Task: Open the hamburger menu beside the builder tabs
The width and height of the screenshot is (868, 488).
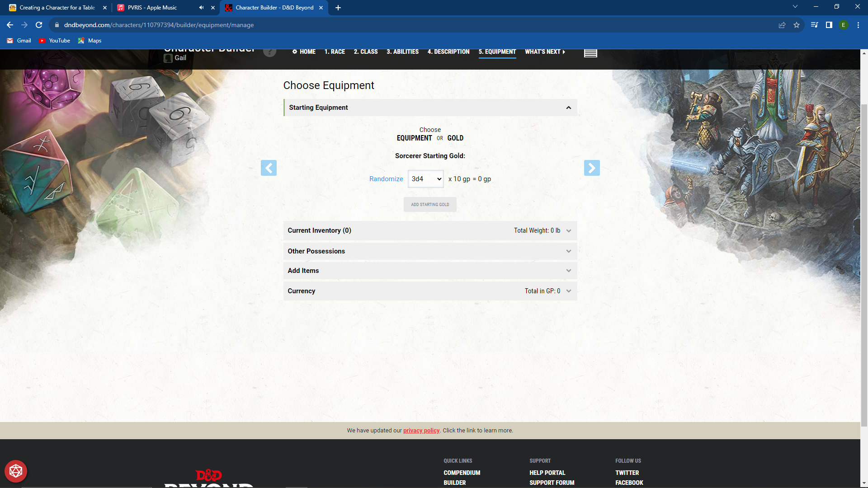Action: pyautogui.click(x=590, y=53)
